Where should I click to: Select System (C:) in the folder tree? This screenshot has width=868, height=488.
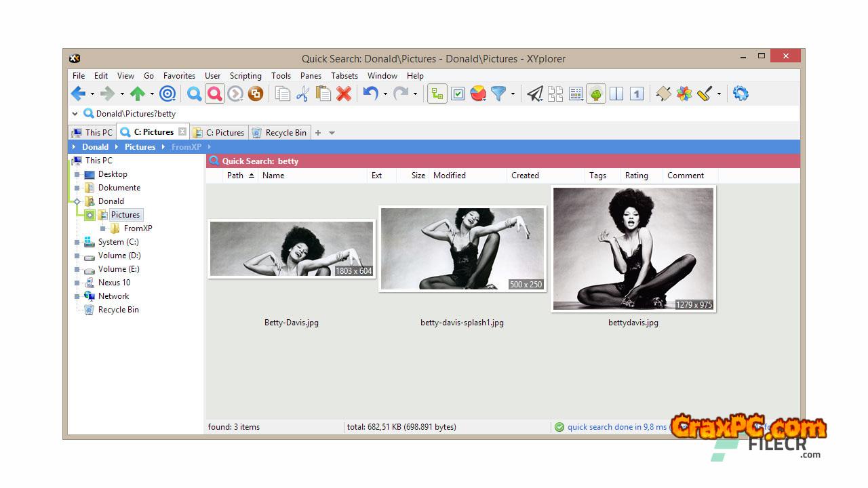click(x=118, y=242)
